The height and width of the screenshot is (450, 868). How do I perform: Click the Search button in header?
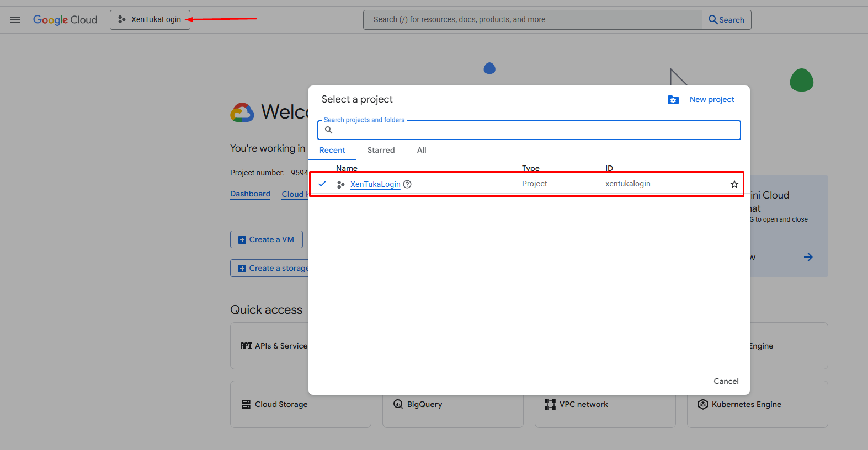tap(727, 20)
